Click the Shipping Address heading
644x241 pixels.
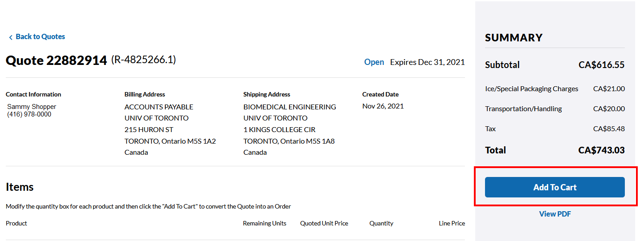(x=266, y=94)
